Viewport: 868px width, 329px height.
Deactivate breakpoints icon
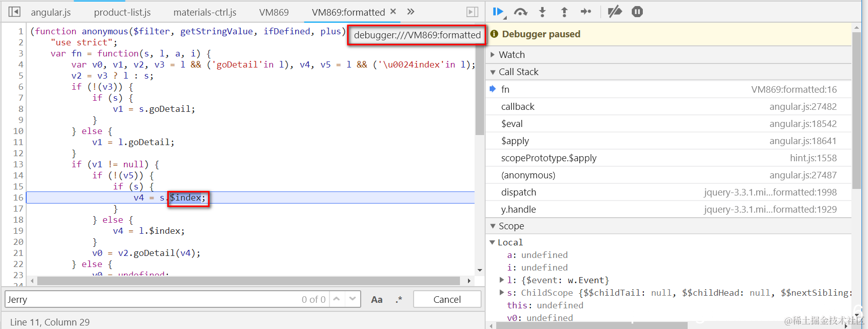click(615, 12)
